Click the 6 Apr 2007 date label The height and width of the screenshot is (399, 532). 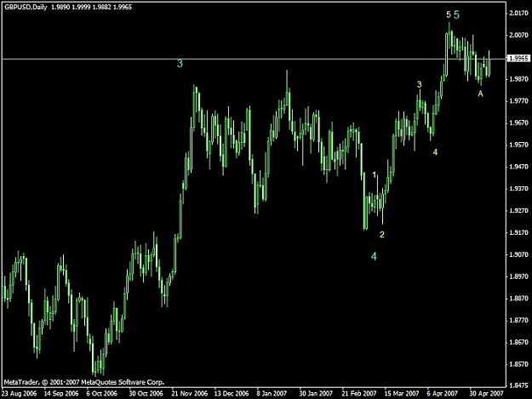click(443, 394)
